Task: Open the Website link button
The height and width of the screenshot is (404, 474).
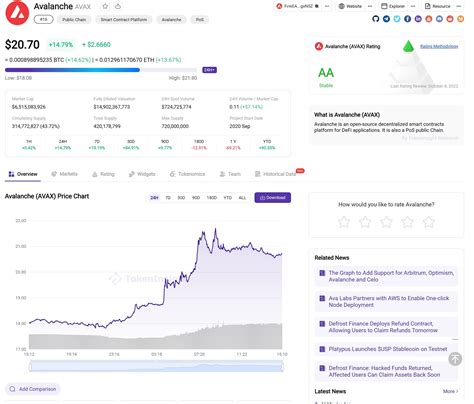Action: point(350,6)
